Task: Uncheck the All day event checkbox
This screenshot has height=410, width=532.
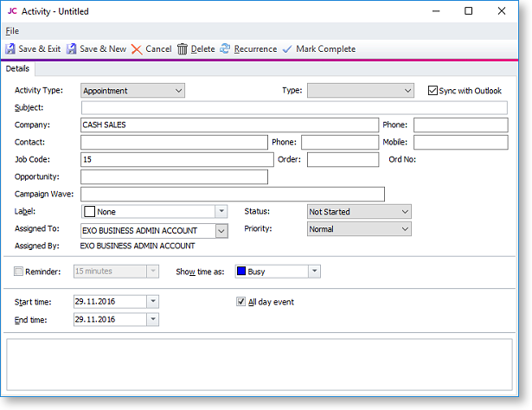Action: (x=241, y=302)
